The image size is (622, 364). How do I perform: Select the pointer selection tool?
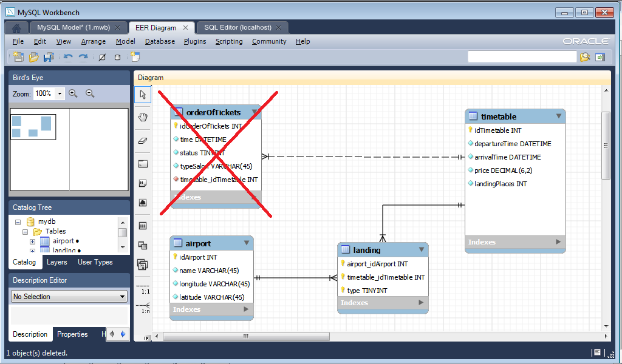coord(143,95)
